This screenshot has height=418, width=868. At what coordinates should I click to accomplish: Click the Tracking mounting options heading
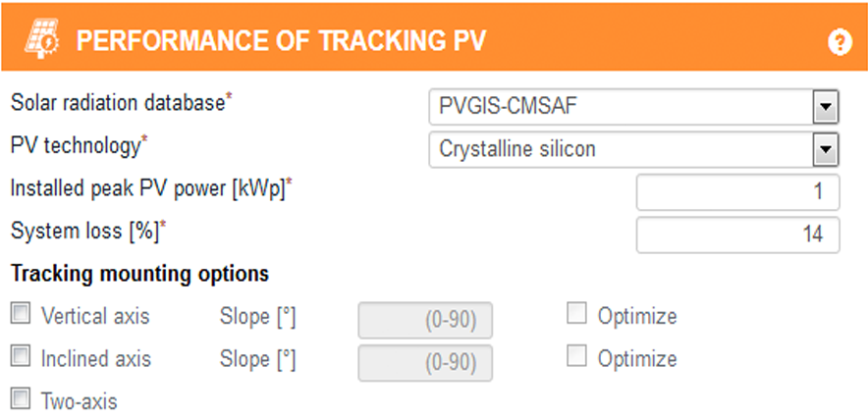coord(139,274)
